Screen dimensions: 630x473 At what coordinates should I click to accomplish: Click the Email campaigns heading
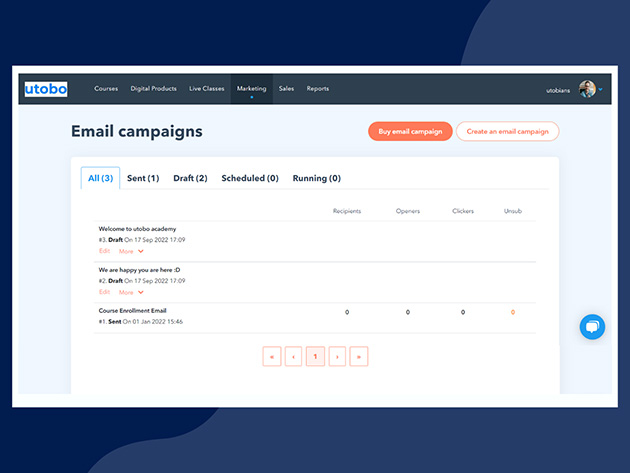coord(137,131)
